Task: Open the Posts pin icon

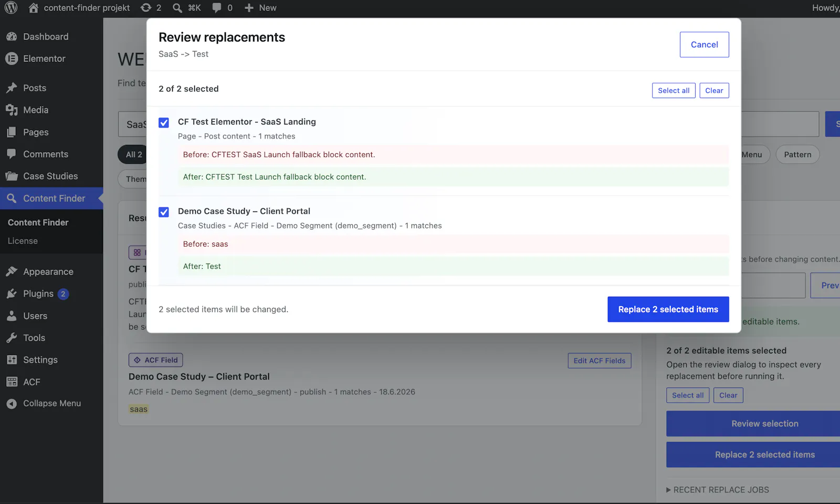Action: coord(12,88)
